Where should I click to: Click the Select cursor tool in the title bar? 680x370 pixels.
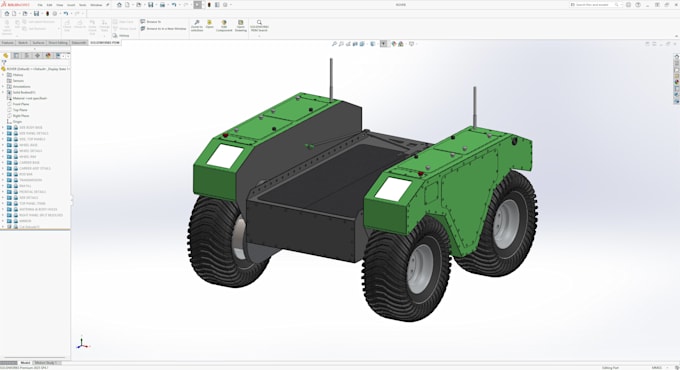point(197,5)
